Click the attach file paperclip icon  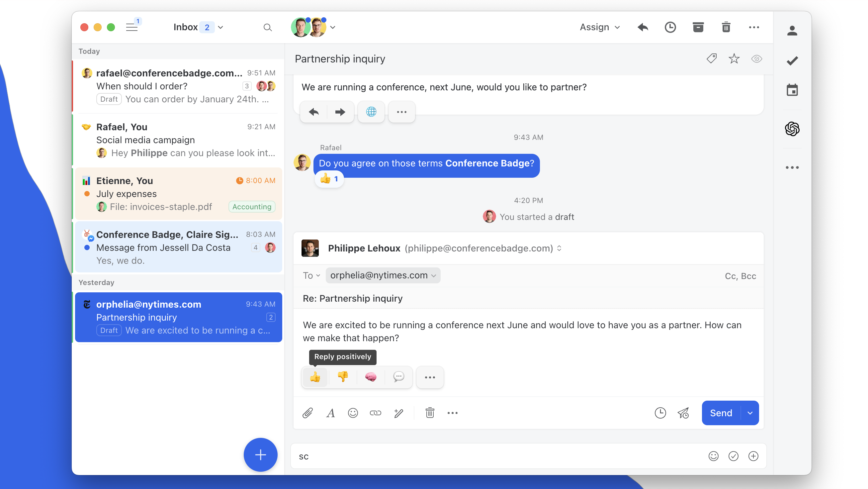click(x=307, y=413)
